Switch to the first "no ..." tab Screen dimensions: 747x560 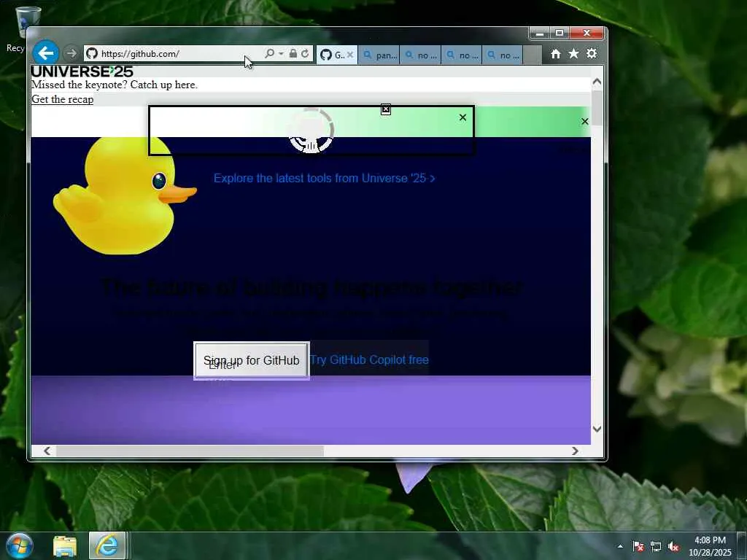[421, 55]
